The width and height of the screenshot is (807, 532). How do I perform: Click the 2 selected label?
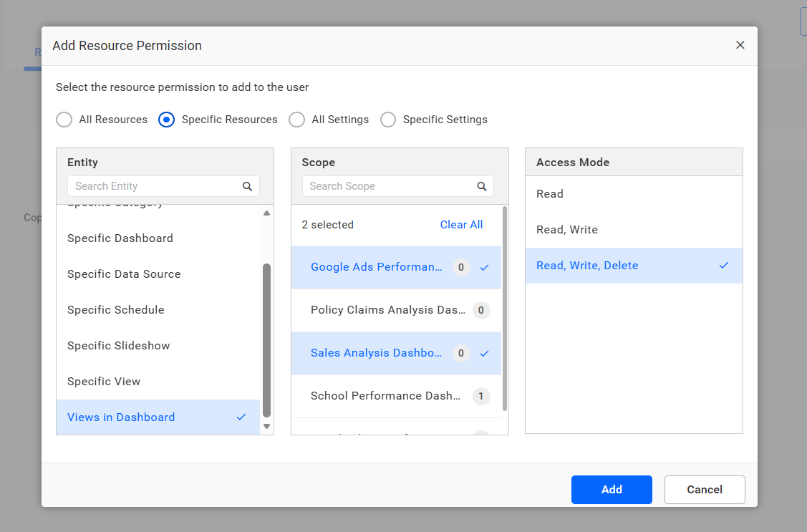coord(328,225)
